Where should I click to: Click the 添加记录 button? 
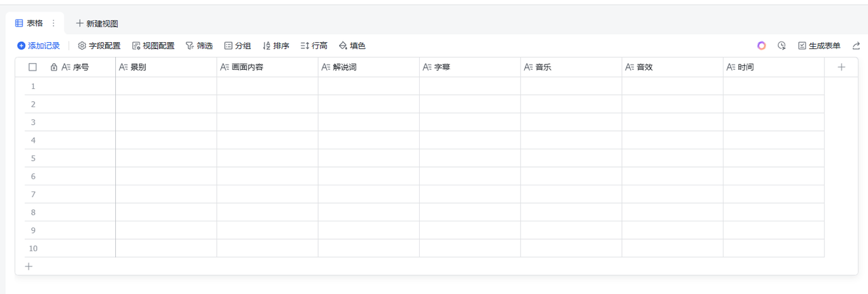click(x=39, y=45)
